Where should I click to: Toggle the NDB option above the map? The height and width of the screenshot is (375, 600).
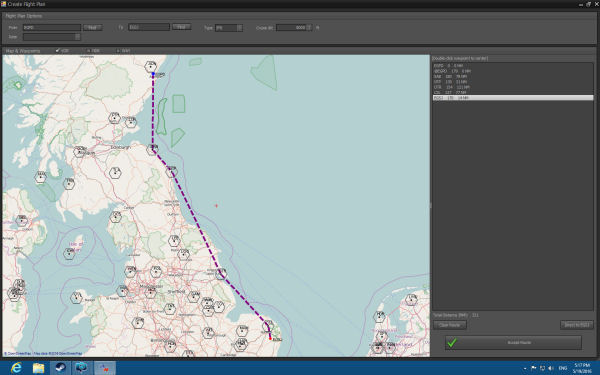point(93,51)
